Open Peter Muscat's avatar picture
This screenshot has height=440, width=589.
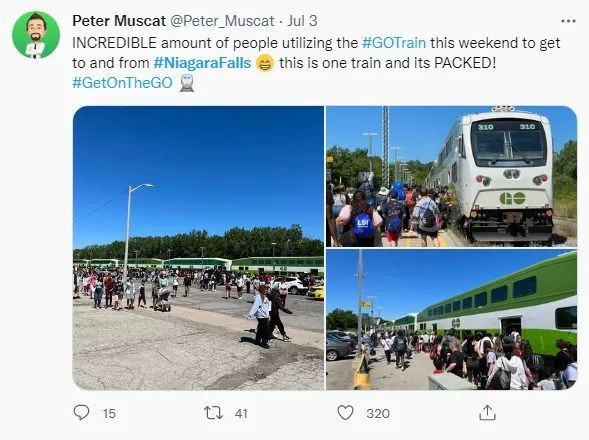[x=36, y=35]
